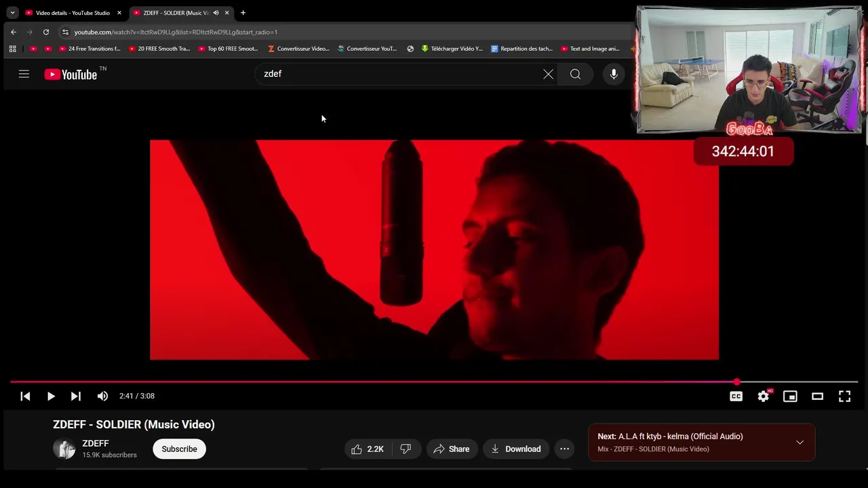Open the ZDEFF channel name link
Viewport: 868px width, 488px height.
coord(96,443)
